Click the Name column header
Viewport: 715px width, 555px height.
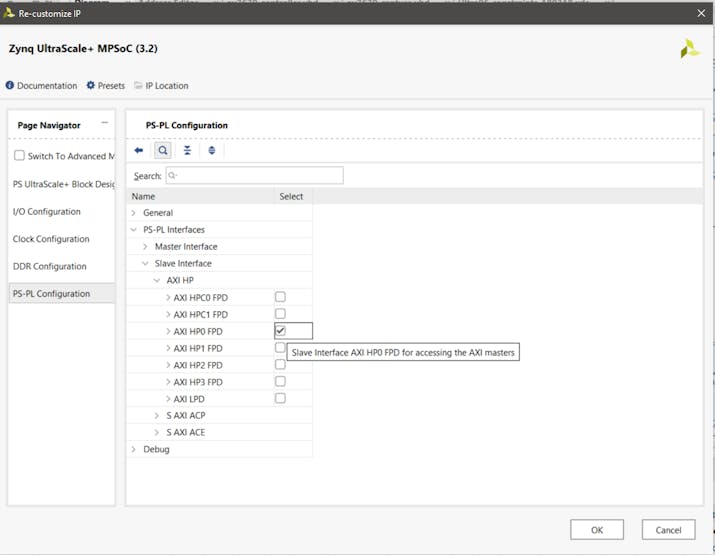tap(143, 197)
